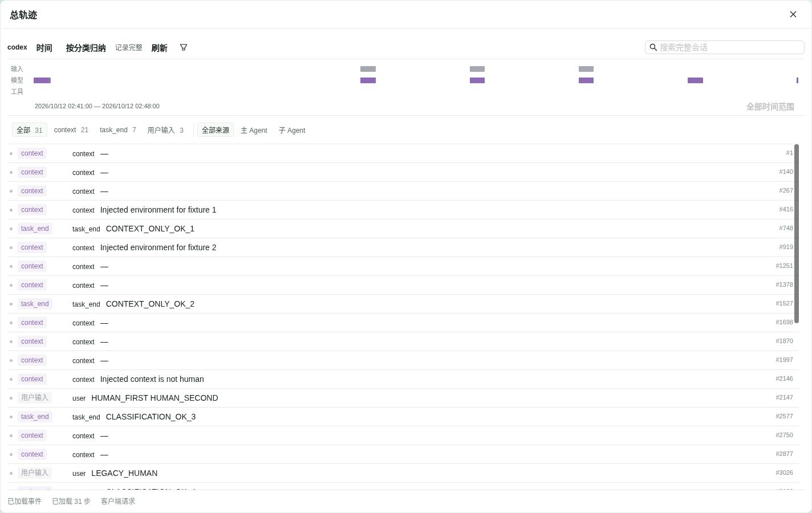Open the HUMAN_FIRST HUMAN_SECOND user row
Viewport: 812px width, 513px height.
pyautogui.click(x=403, y=398)
